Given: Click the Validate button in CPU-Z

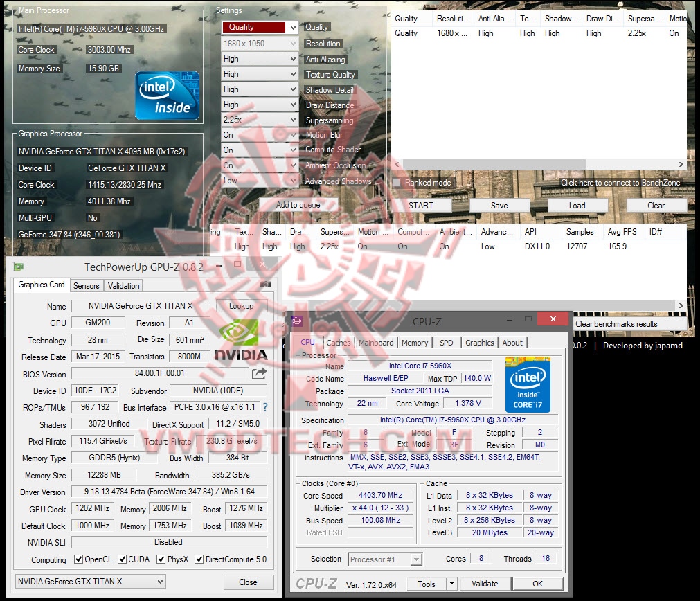Looking at the screenshot, I should click(485, 583).
